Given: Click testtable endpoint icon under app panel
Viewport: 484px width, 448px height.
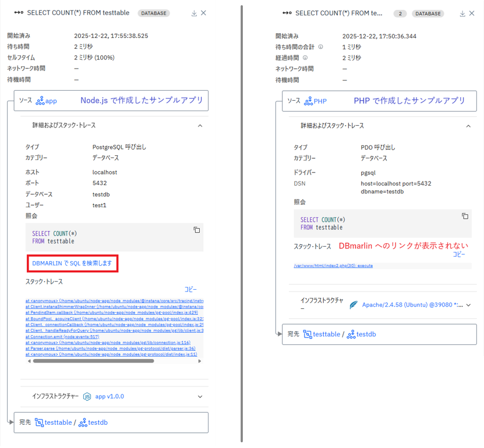Looking at the screenshot, I should point(39,422).
